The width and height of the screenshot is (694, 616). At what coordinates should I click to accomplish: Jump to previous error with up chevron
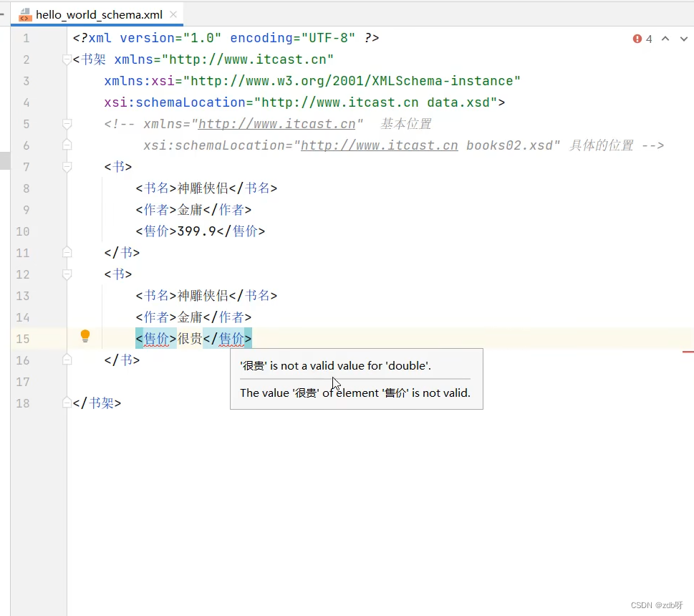[x=665, y=39]
